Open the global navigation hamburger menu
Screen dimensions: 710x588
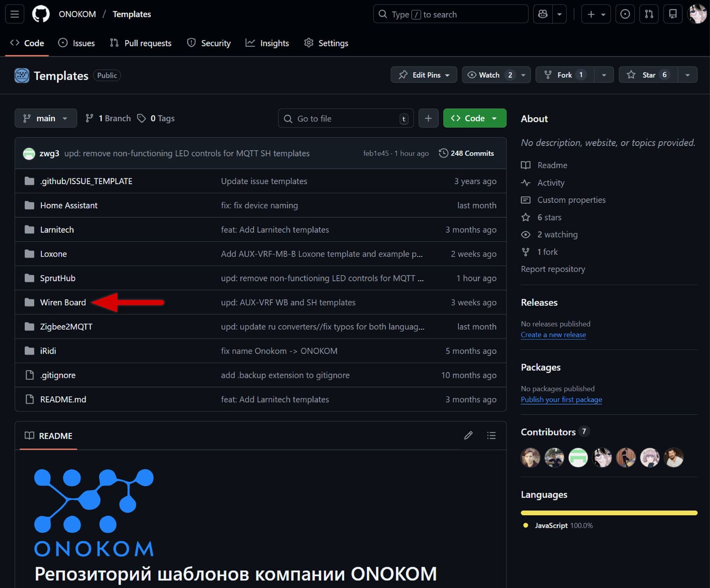[14, 14]
